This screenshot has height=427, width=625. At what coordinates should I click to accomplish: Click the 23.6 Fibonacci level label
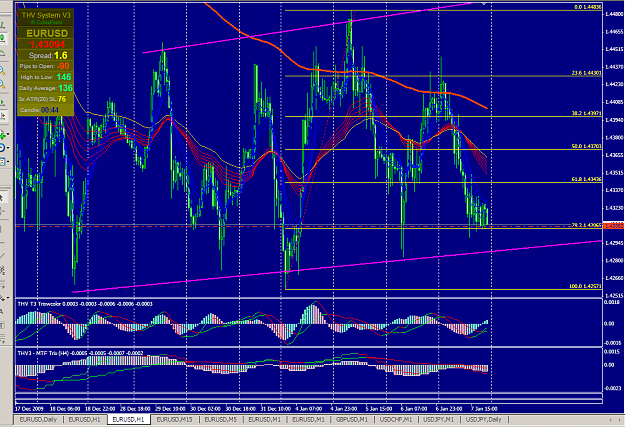click(x=586, y=73)
